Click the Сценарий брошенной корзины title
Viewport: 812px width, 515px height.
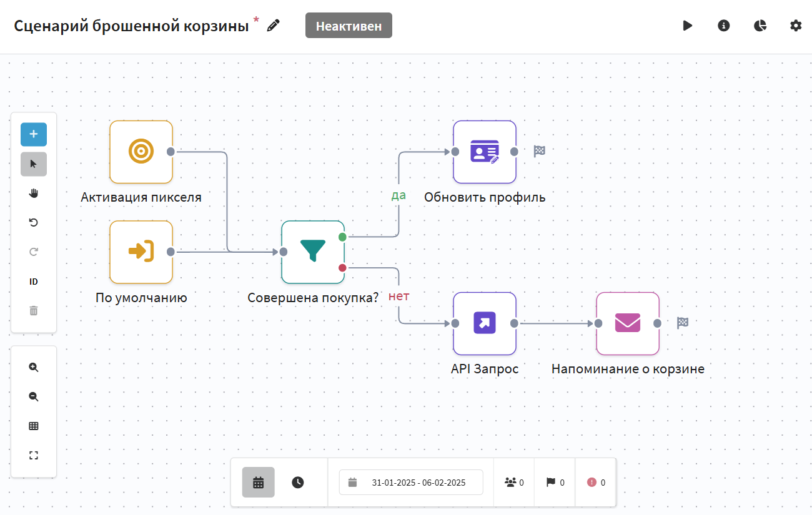point(131,26)
